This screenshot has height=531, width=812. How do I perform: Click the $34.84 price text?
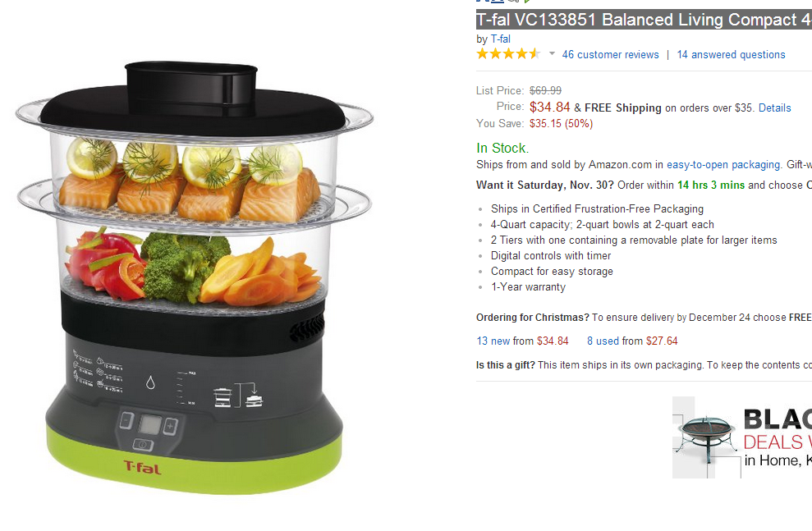click(549, 108)
